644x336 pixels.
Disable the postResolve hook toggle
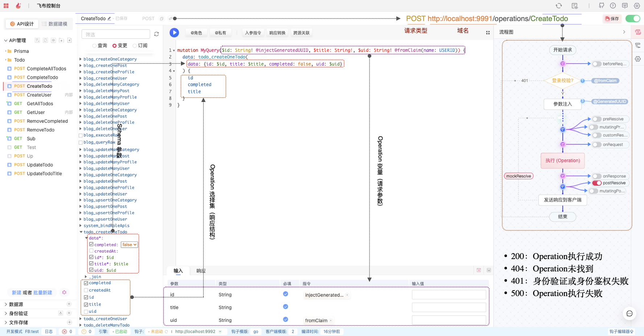pyautogui.click(x=597, y=183)
